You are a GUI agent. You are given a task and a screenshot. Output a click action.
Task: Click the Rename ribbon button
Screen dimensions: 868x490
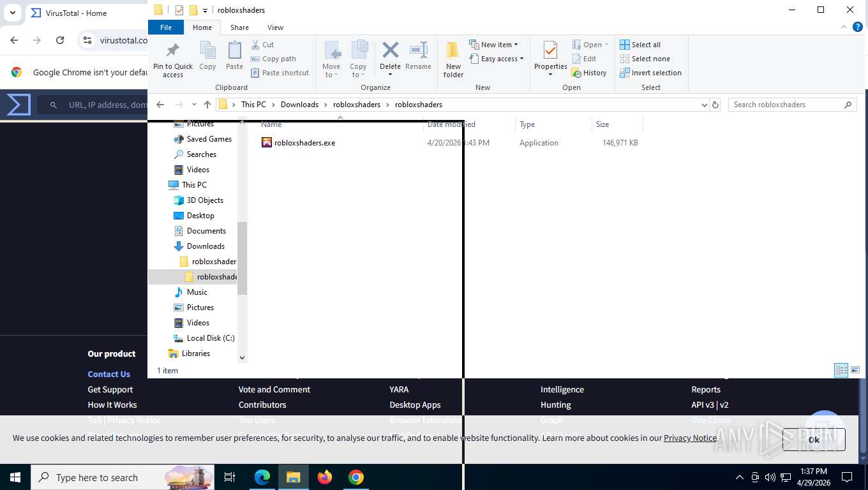pyautogui.click(x=418, y=56)
